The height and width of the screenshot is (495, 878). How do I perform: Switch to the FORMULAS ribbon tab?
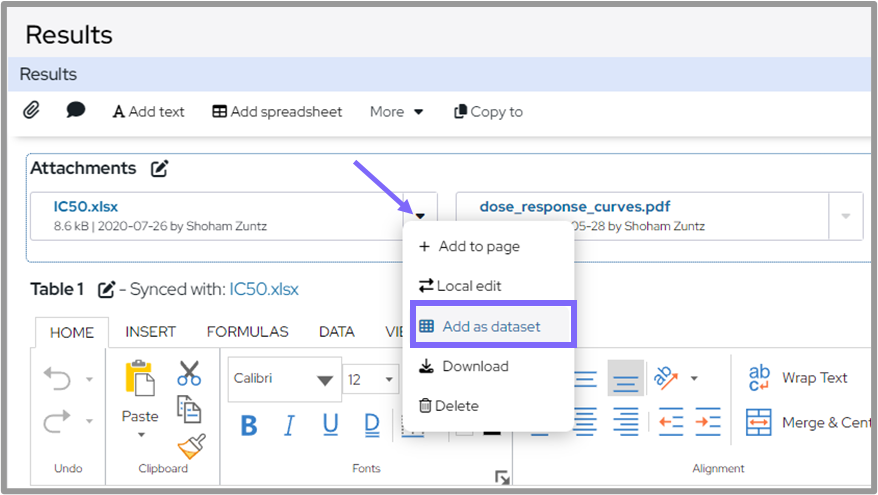(247, 332)
